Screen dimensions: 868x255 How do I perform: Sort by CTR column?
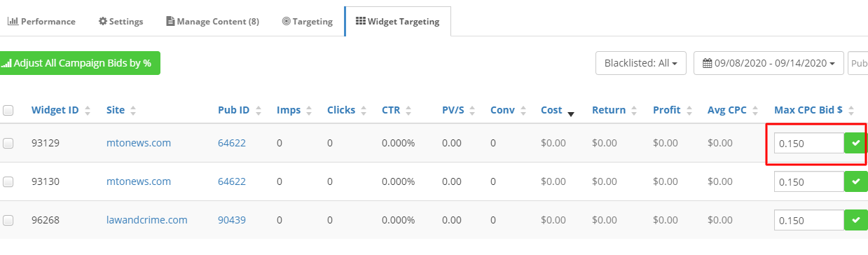coord(397,110)
